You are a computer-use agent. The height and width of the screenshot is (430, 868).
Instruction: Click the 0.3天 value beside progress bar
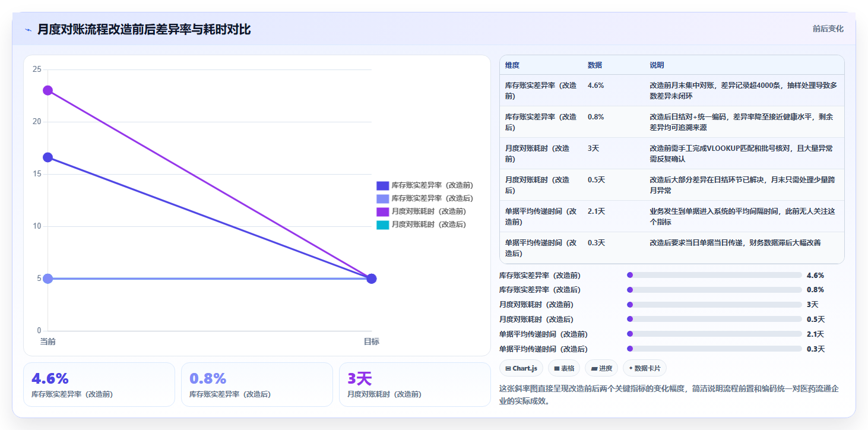point(816,349)
